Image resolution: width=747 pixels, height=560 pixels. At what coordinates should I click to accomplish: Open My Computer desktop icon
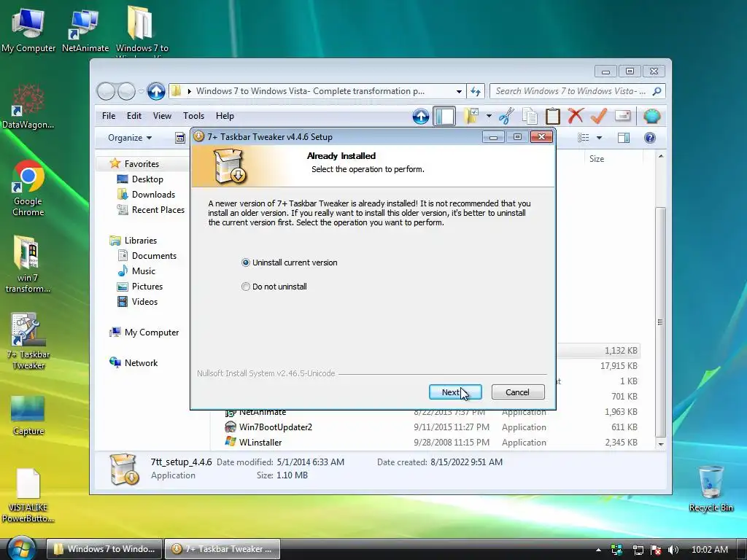click(28, 29)
